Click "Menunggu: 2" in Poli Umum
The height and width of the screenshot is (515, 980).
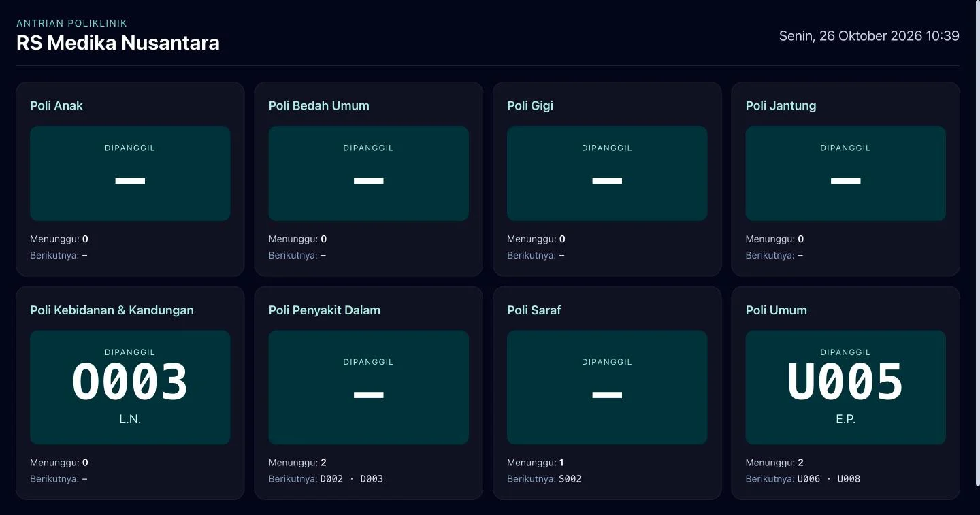click(x=774, y=463)
